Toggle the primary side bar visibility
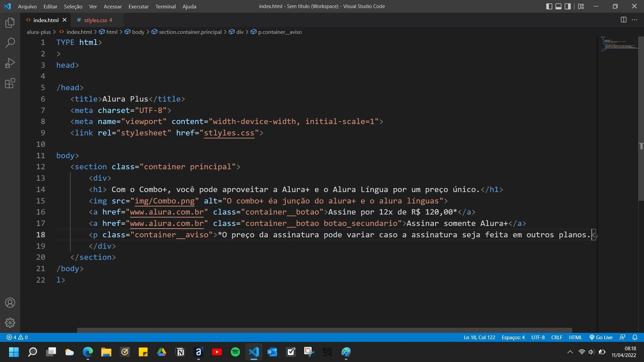Viewport: 644px width, 362px height. coord(549,6)
